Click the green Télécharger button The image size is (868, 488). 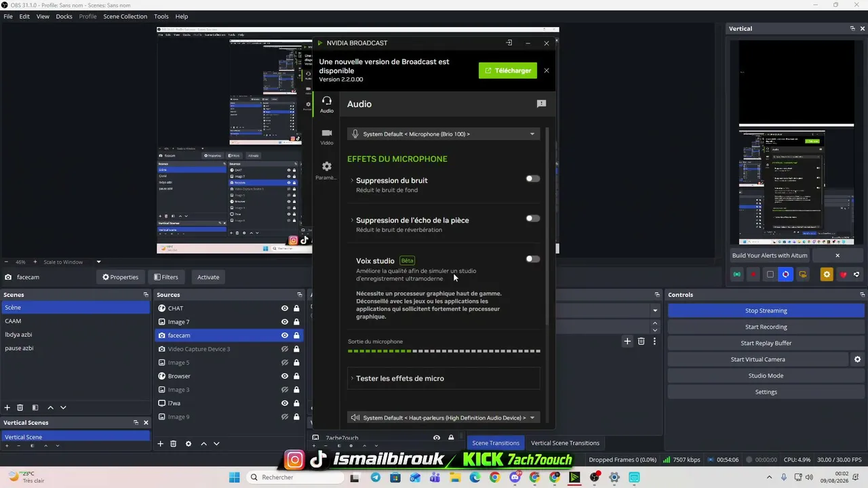[508, 70]
